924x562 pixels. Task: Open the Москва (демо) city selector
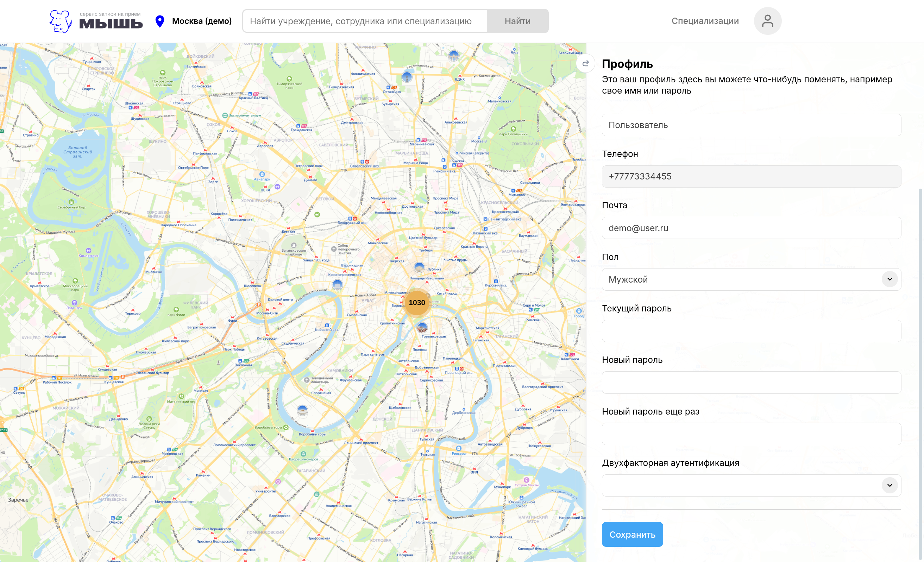(202, 21)
